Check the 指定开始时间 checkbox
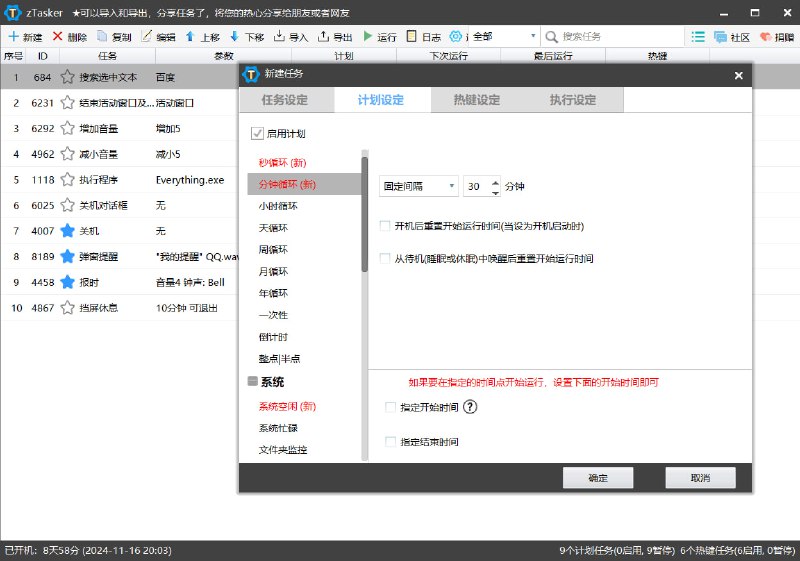 pyautogui.click(x=390, y=407)
